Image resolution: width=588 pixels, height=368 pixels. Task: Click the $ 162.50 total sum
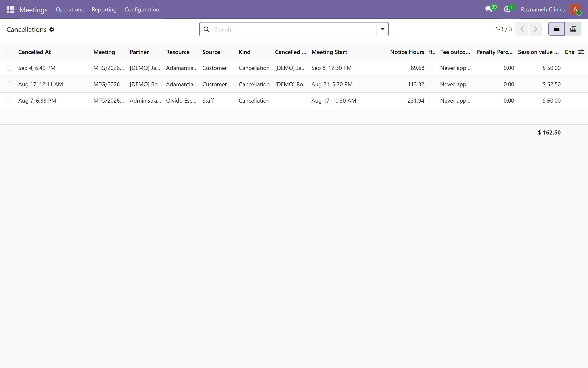tap(549, 132)
